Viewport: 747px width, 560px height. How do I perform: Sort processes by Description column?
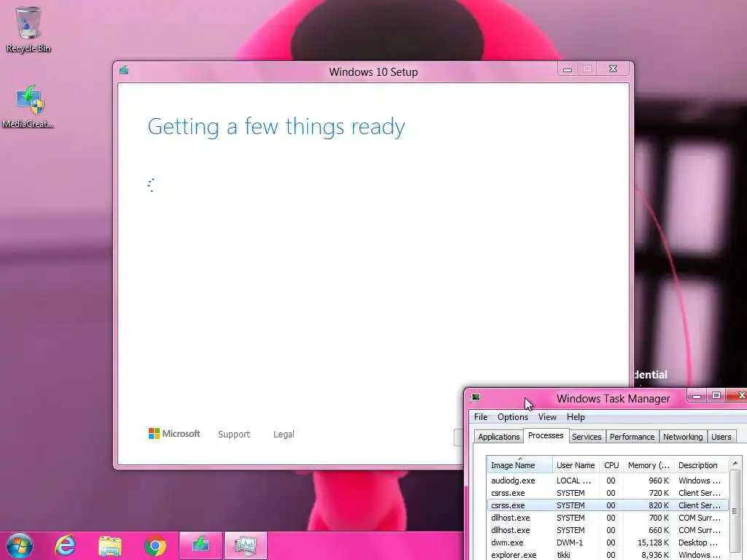click(701, 464)
